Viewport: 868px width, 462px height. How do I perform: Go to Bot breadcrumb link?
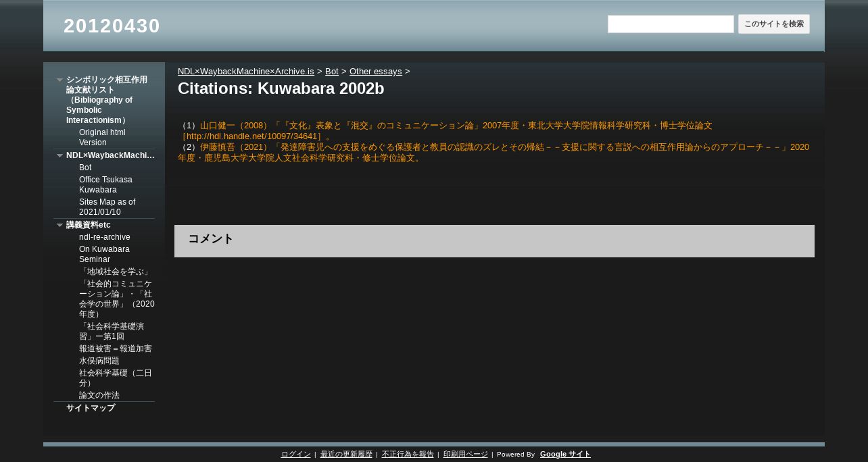click(x=332, y=71)
